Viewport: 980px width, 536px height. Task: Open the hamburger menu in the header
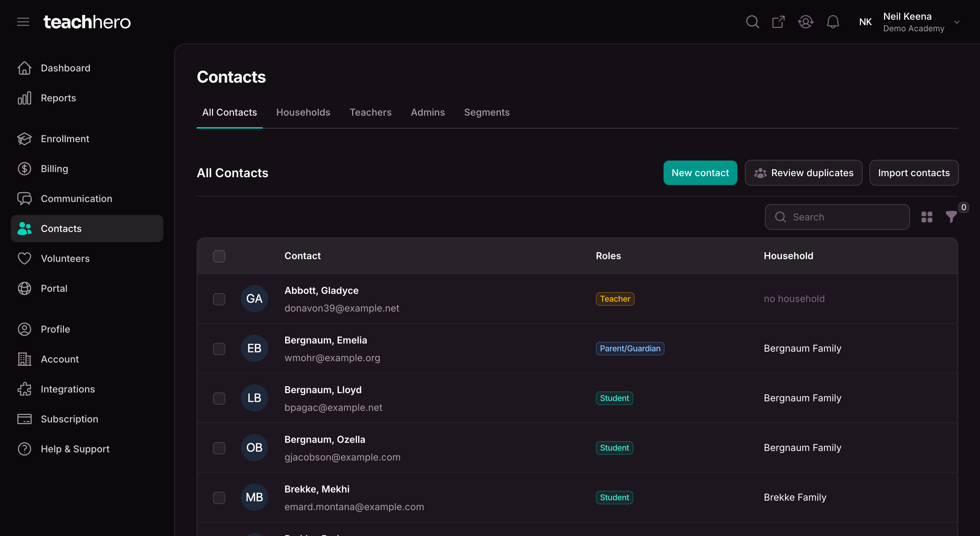23,22
